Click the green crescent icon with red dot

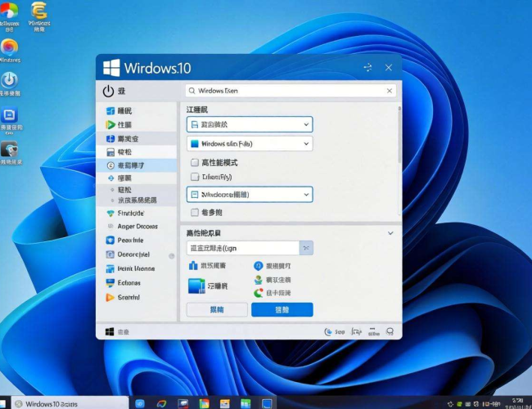[258, 293]
